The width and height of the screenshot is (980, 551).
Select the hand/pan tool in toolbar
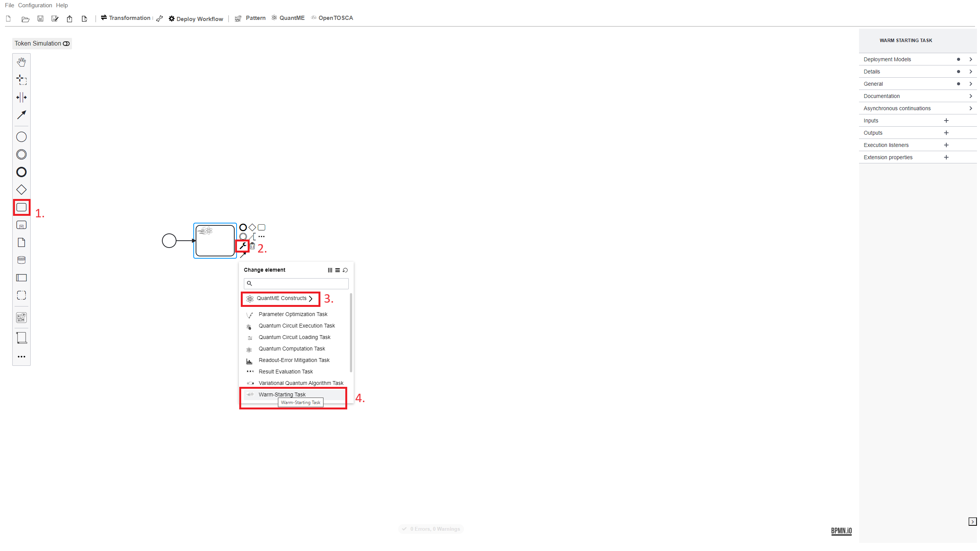(21, 61)
